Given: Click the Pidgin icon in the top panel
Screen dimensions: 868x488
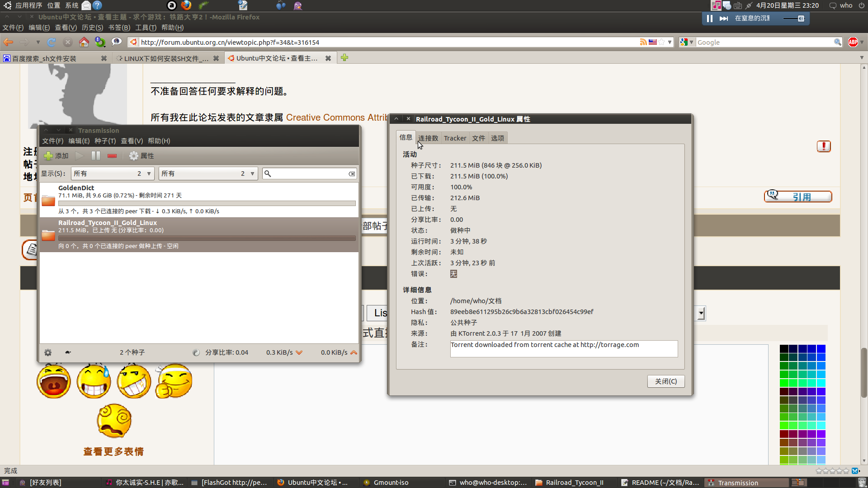Looking at the screenshot, I should pos(297,5).
